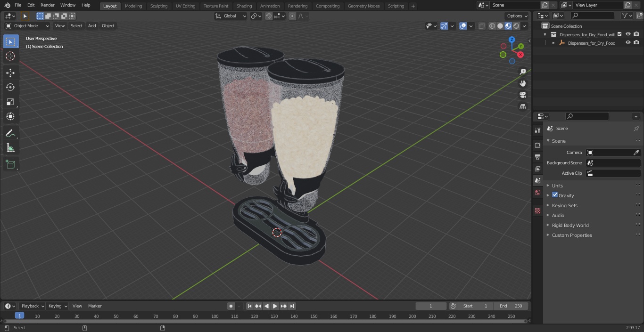Activate the Cursor tool
The image size is (644, 332).
pyautogui.click(x=10, y=57)
